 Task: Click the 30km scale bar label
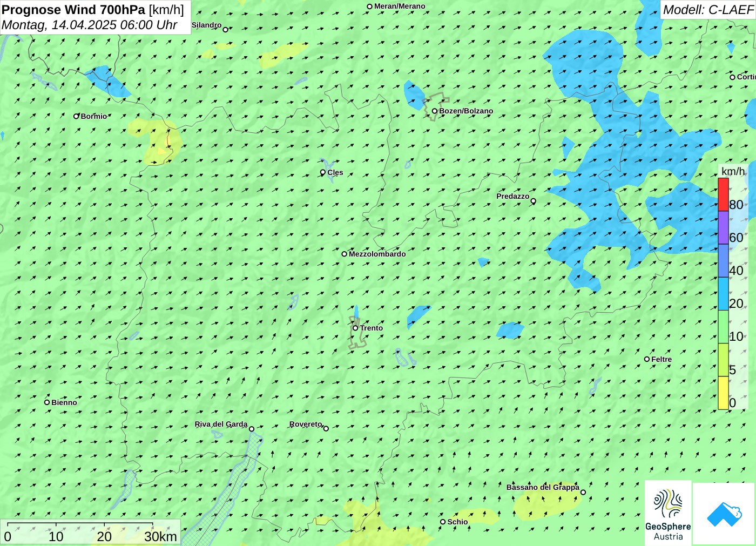(160, 536)
